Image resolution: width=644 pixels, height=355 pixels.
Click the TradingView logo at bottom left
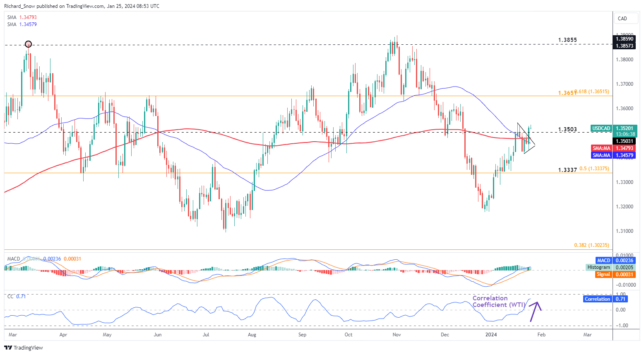tap(24, 348)
